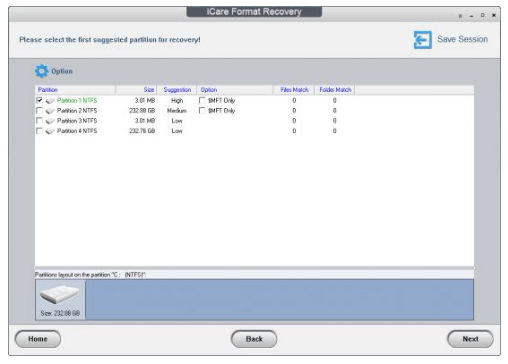Image resolution: width=508 pixels, height=364 pixels.
Task: Click drive icon of Partition 4 NTFS
Action: click(50, 131)
